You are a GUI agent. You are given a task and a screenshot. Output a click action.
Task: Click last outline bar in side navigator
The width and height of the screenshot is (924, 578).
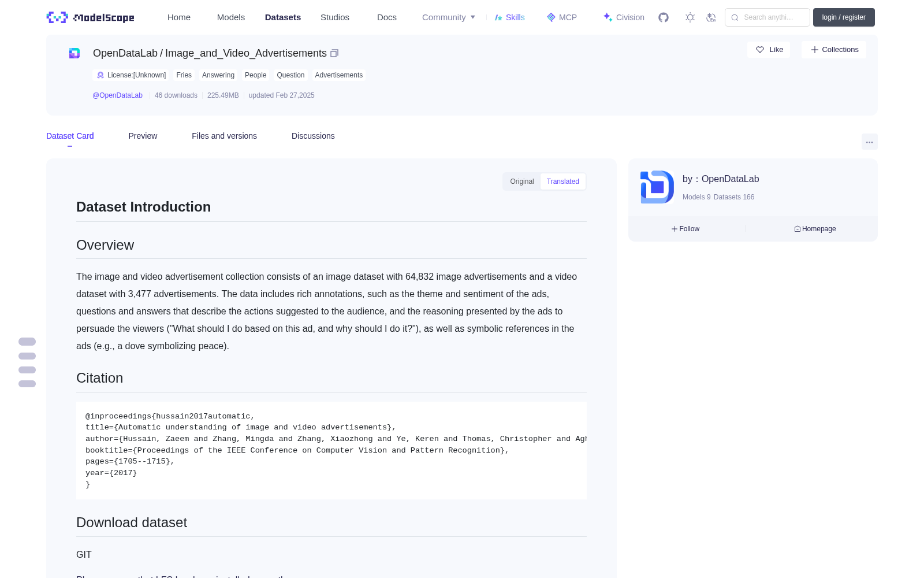pos(27,384)
